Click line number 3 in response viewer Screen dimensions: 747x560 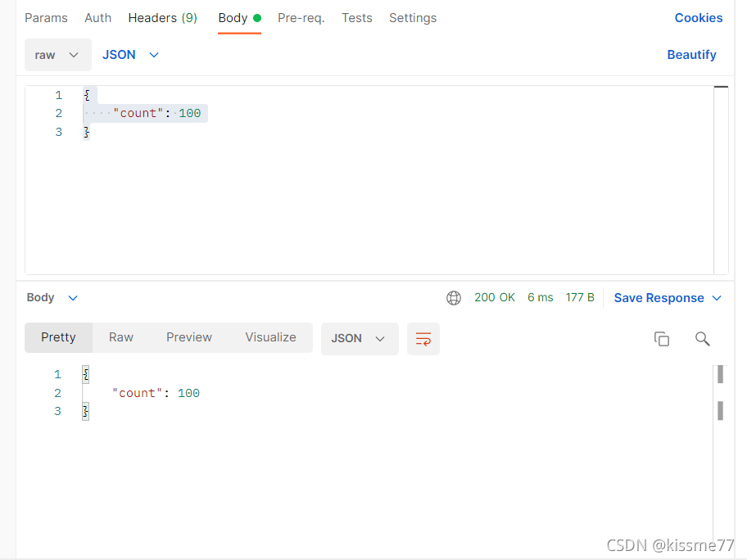point(57,411)
